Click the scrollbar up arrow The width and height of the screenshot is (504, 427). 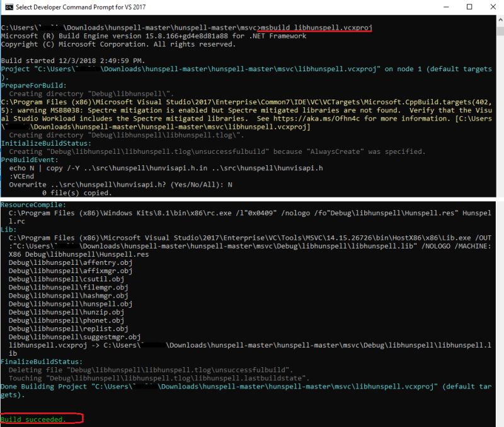click(x=500, y=20)
